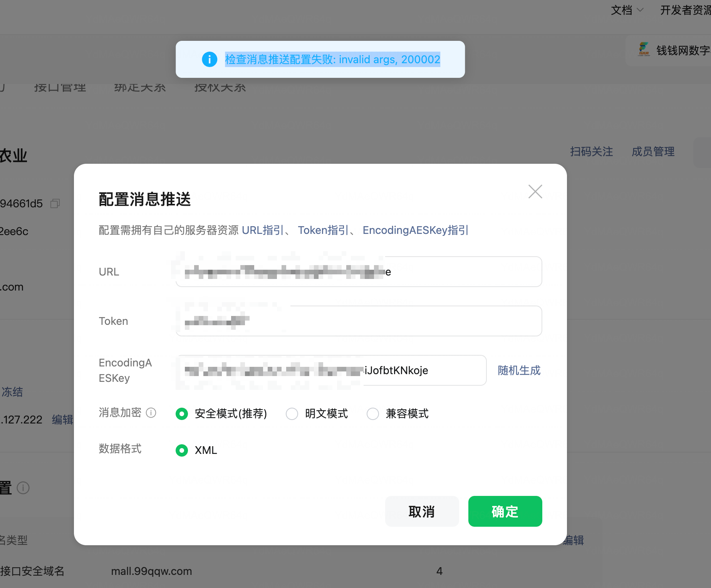Open the Token指引 link
The height and width of the screenshot is (588, 711).
pyautogui.click(x=323, y=230)
